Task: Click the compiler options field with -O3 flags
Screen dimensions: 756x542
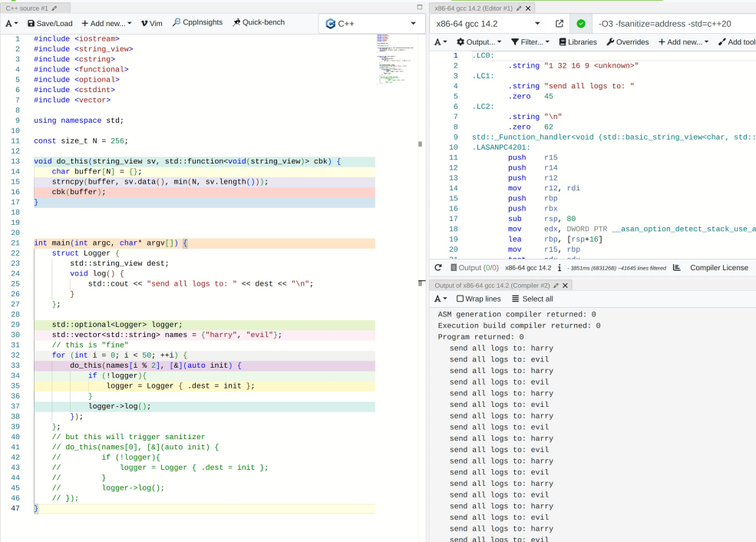Action: point(675,24)
